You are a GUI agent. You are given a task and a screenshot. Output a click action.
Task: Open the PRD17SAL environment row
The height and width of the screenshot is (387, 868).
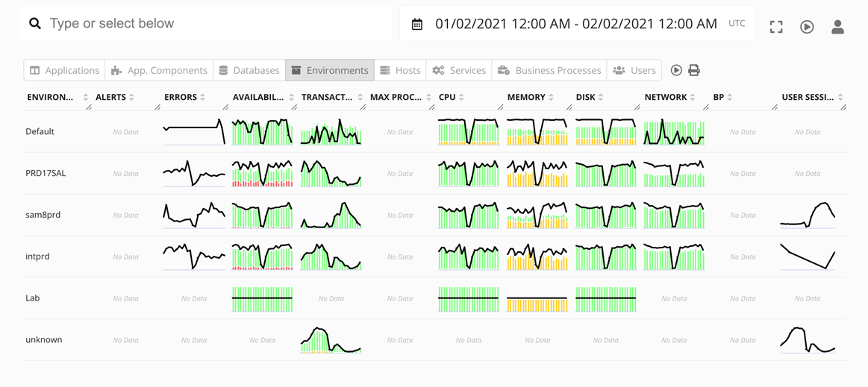(46, 173)
